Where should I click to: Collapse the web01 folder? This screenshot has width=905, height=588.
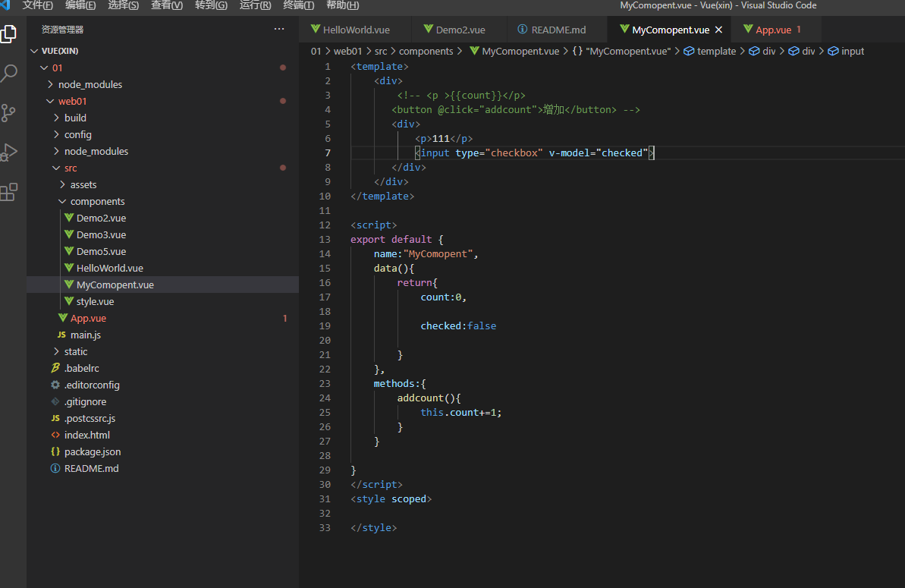tap(50, 101)
